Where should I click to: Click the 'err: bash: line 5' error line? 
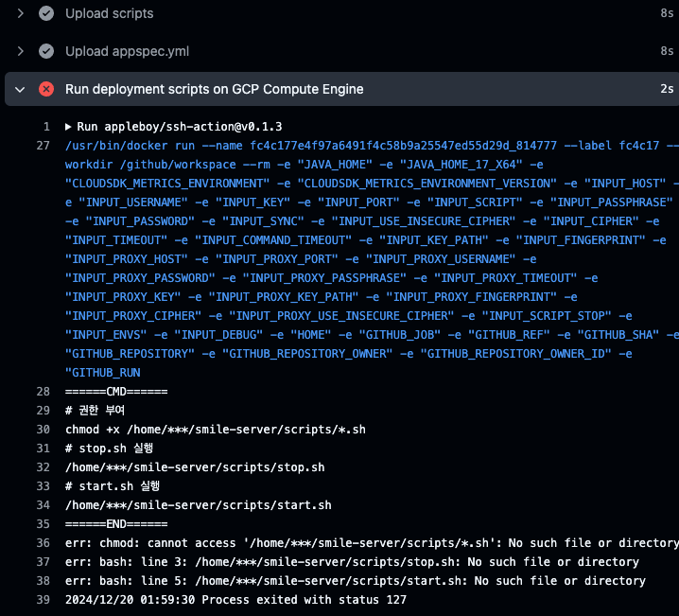(355, 581)
